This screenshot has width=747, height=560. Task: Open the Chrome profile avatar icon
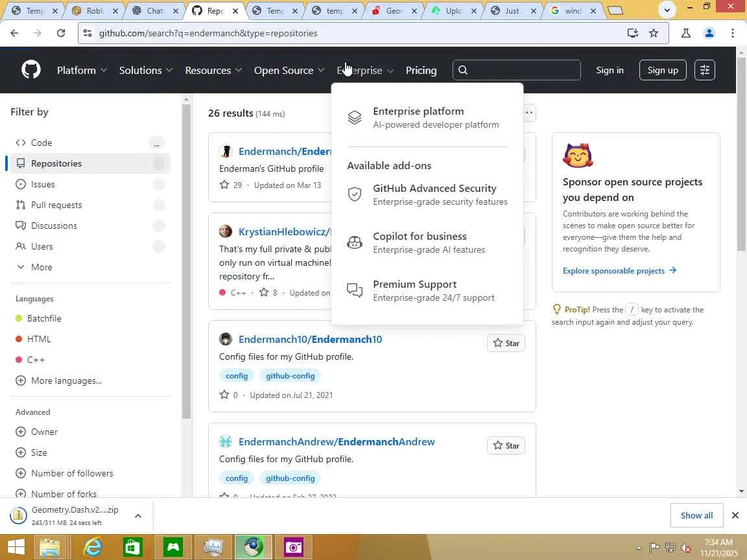[709, 33]
